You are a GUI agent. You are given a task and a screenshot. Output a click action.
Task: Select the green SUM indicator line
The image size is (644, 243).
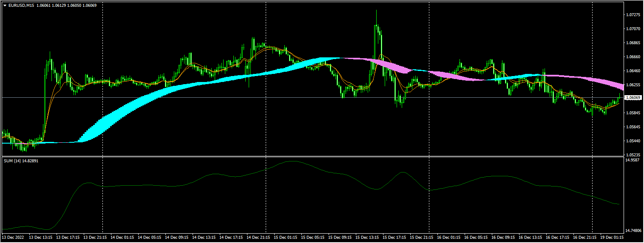pyautogui.click(x=298, y=162)
